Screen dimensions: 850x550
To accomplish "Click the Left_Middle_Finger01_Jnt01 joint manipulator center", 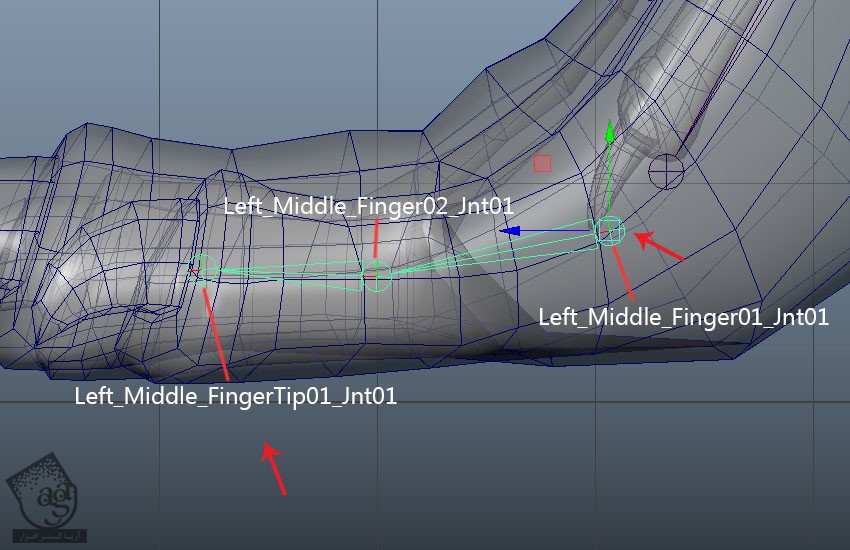I will [x=609, y=231].
